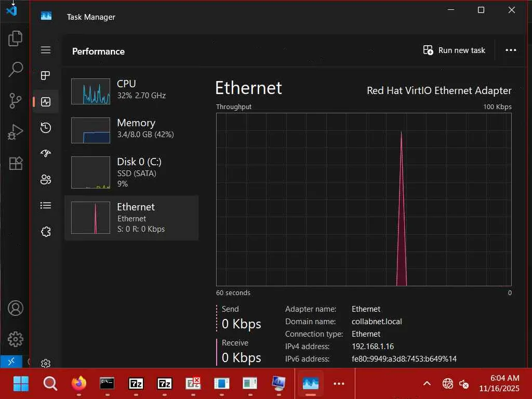Open VS Code Source Control icon
Image resolution: width=532 pixels, height=399 pixels.
[x=15, y=100]
